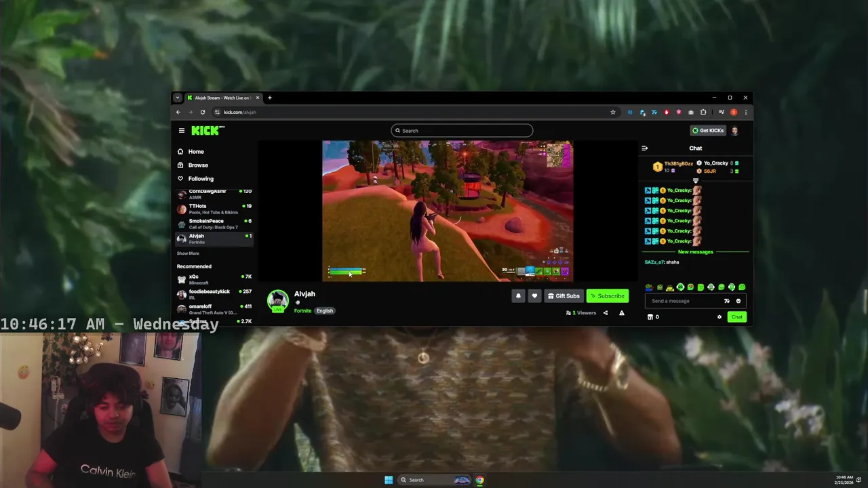
Task: Click the chat shop points icon
Action: click(x=650, y=317)
